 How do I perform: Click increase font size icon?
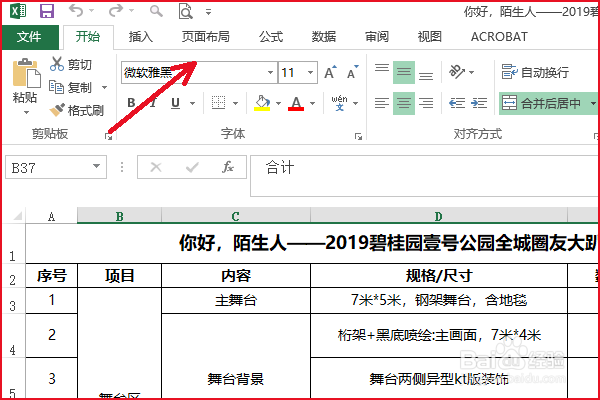330,72
